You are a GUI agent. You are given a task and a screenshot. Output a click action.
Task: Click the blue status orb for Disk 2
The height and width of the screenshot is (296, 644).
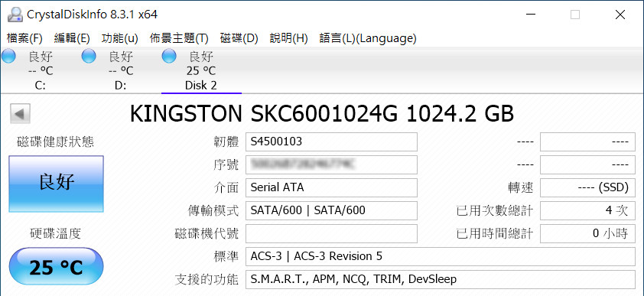pos(169,57)
